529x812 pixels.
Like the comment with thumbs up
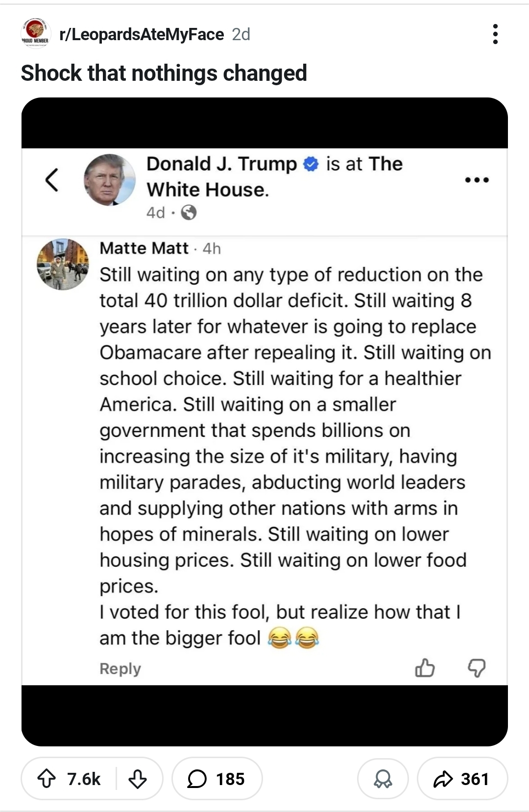pos(425,668)
